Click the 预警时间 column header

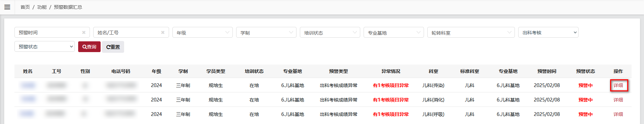(547, 71)
